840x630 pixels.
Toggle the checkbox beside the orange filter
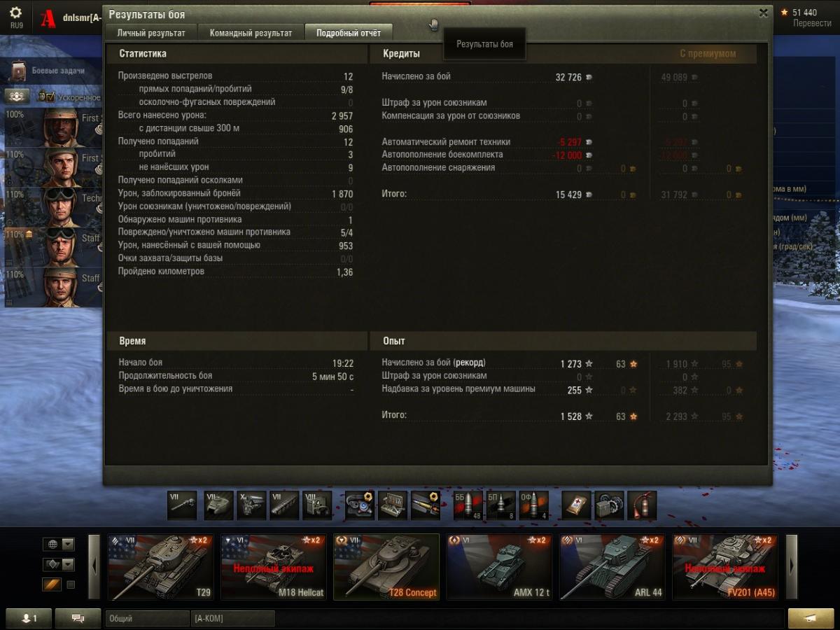pos(71,584)
